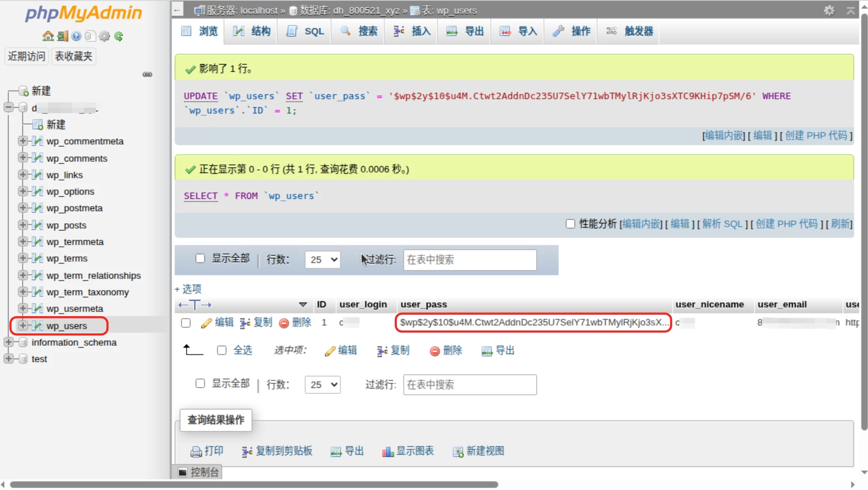Image resolution: width=868 pixels, height=490 pixels.
Task: Click the wp_users table structure icon
Action: click(37, 326)
